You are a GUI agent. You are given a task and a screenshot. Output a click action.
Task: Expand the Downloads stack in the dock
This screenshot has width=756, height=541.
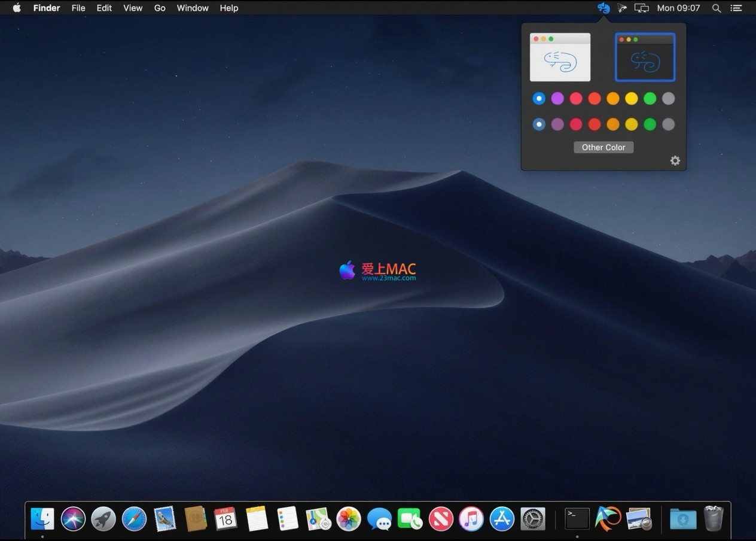tap(682, 519)
